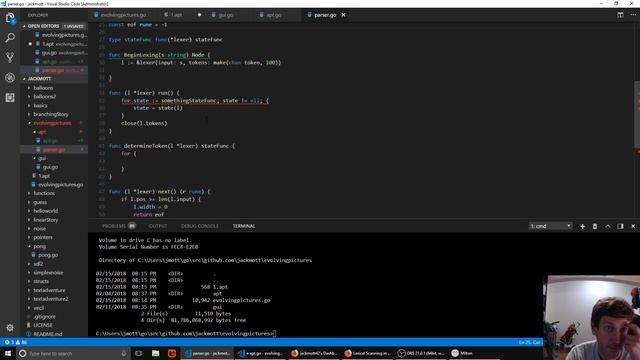640x360 pixels.
Task: Click the microphone icon in the taskbar search box
Action: tap(124, 353)
